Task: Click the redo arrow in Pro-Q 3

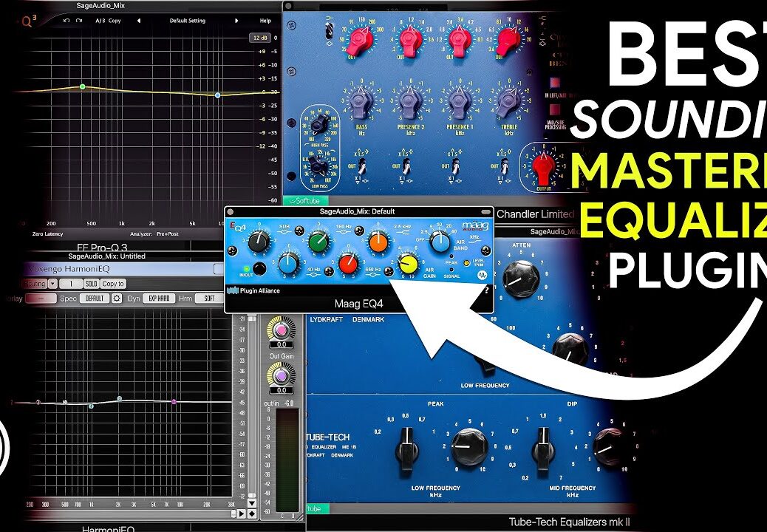Action: coord(79,21)
